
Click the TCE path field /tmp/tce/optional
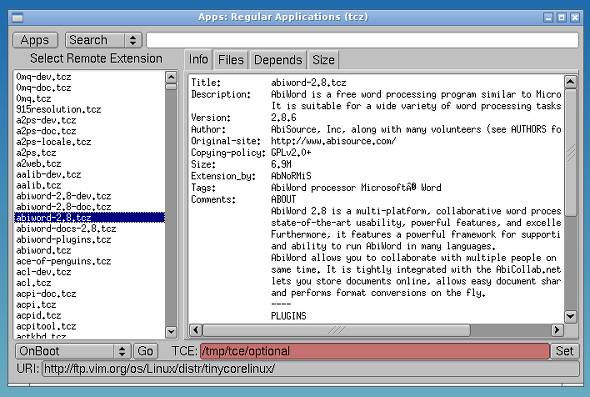375,351
